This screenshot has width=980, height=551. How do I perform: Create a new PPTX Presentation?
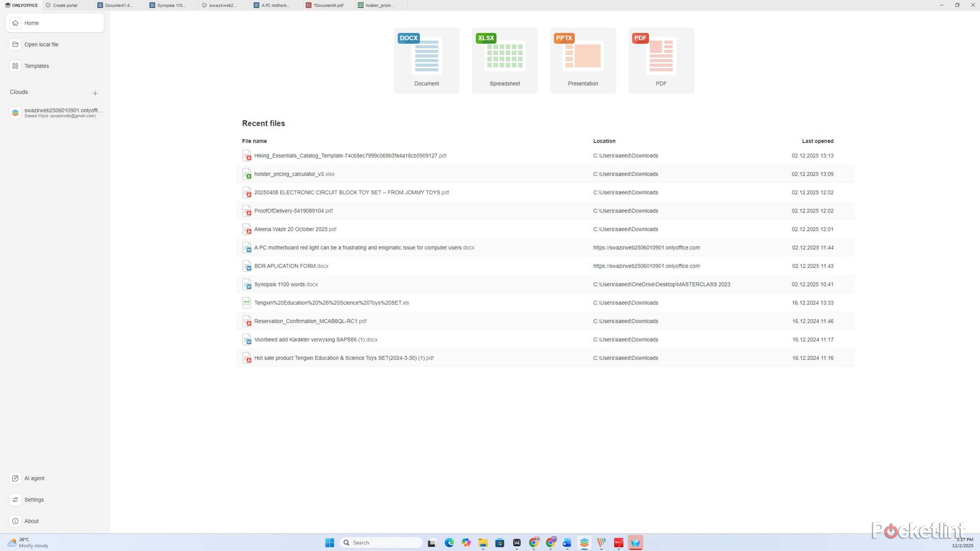click(x=583, y=60)
